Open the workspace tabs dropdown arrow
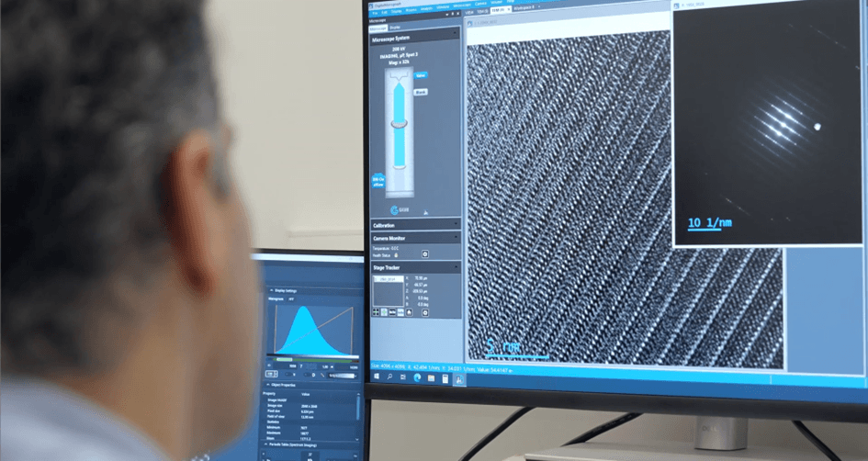The image size is (868, 461). 539,6
